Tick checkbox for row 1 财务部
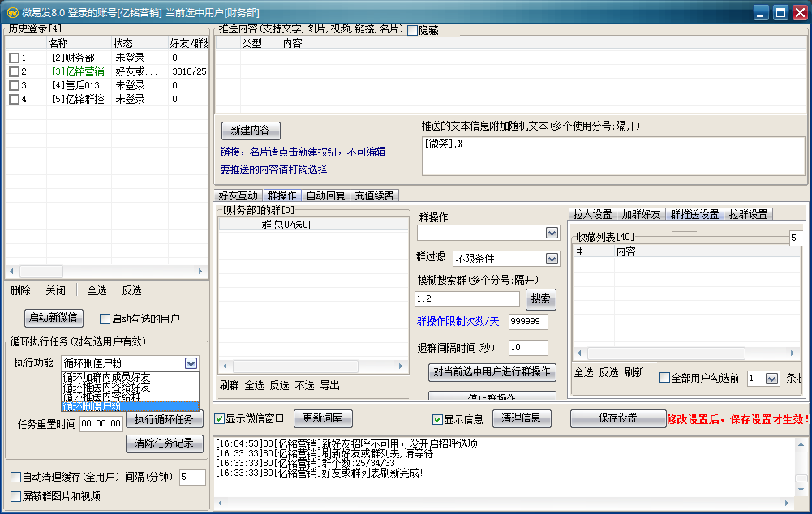This screenshot has width=812, height=514. pos(15,58)
